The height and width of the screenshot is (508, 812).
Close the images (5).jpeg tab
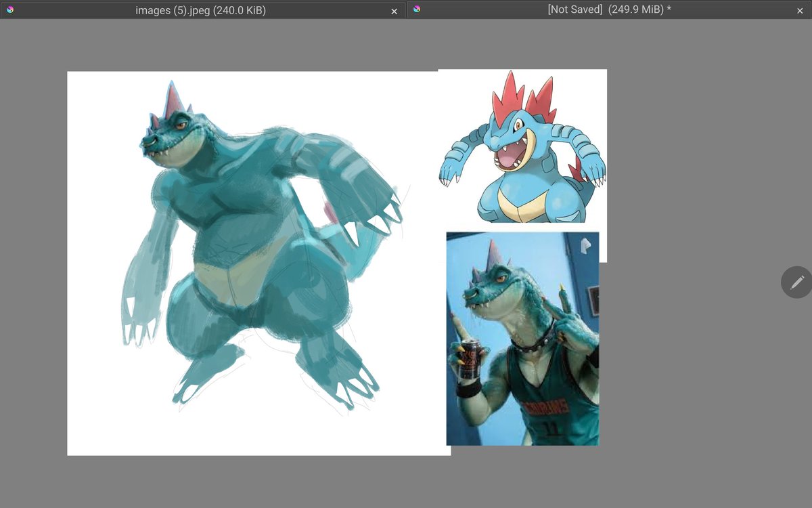(x=394, y=11)
